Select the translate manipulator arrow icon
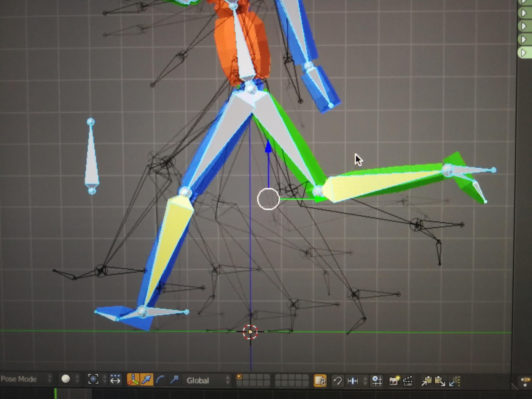532x399 pixels. [x=147, y=380]
